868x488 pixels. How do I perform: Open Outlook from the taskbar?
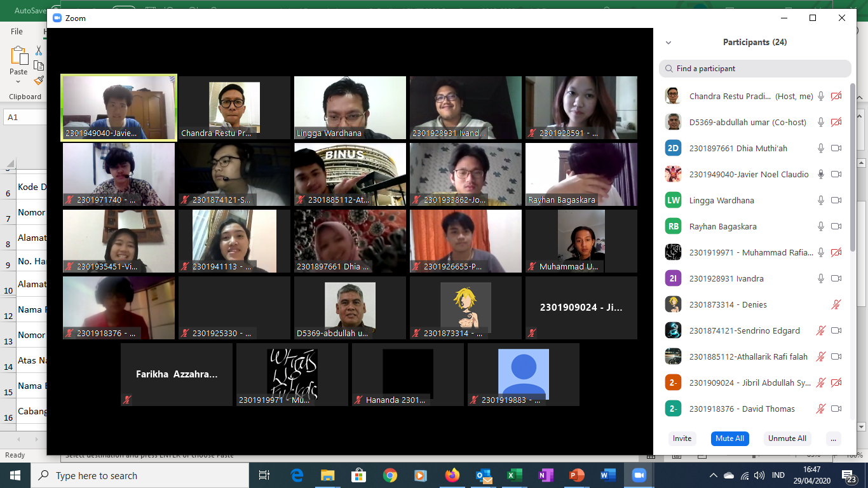[x=483, y=475]
